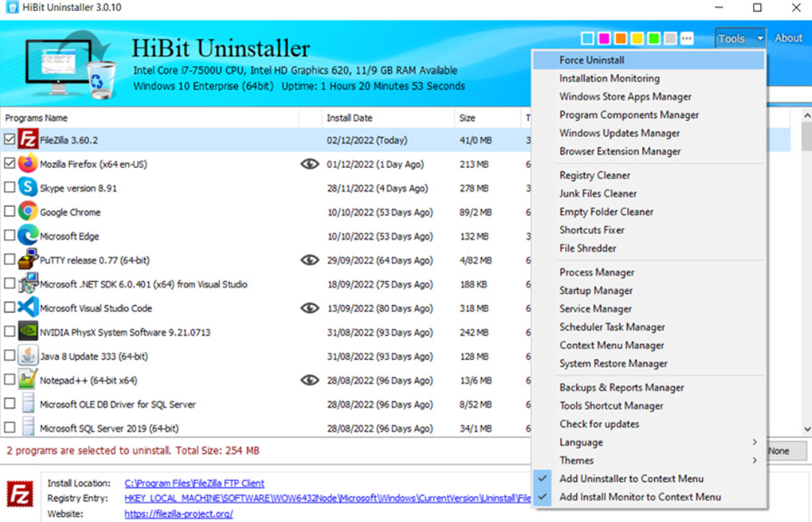Image resolution: width=812 pixels, height=522 pixels.
Task: Open the HKEY_LOCAL_MACHINE registry entry link
Action: [x=328, y=498]
